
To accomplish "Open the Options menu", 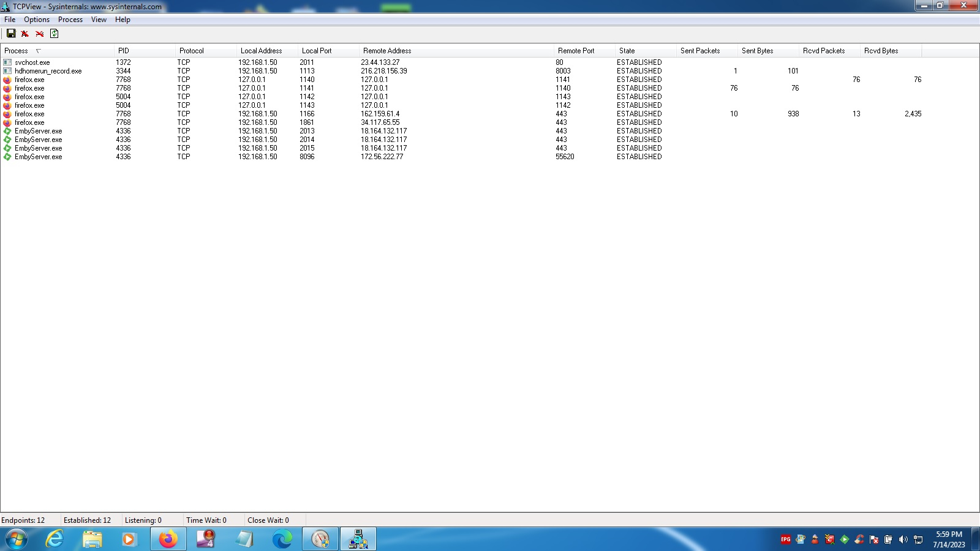I will coord(37,20).
